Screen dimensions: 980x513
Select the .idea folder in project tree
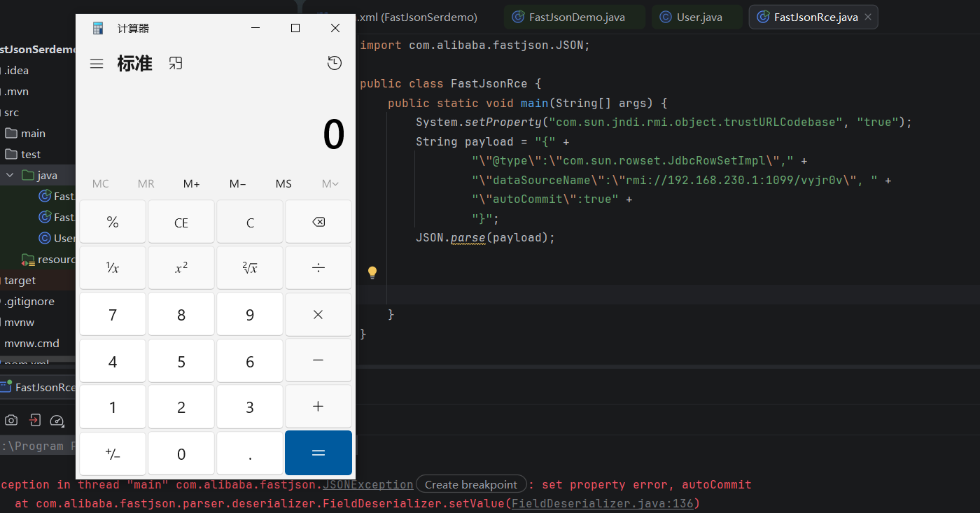click(x=16, y=70)
